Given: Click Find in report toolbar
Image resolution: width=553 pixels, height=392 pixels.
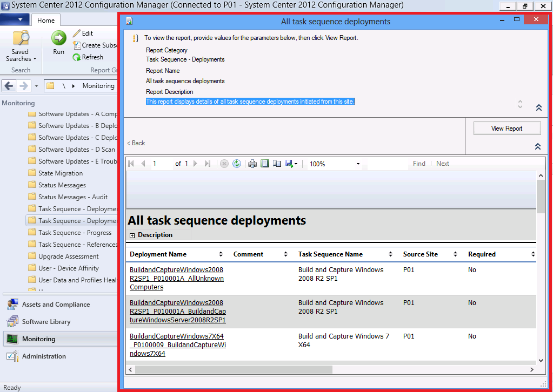Looking at the screenshot, I should click(419, 164).
